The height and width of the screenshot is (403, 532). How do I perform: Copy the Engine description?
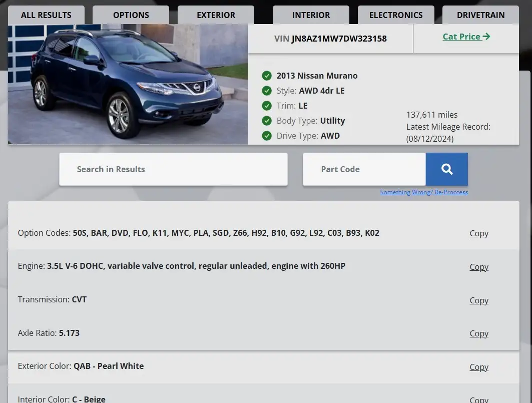(479, 267)
